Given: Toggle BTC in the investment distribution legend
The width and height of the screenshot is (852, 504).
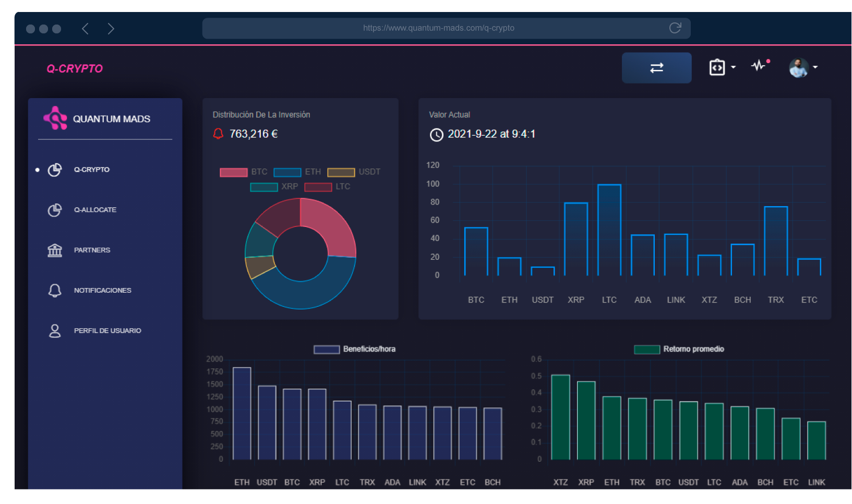Looking at the screenshot, I should pos(233,172).
